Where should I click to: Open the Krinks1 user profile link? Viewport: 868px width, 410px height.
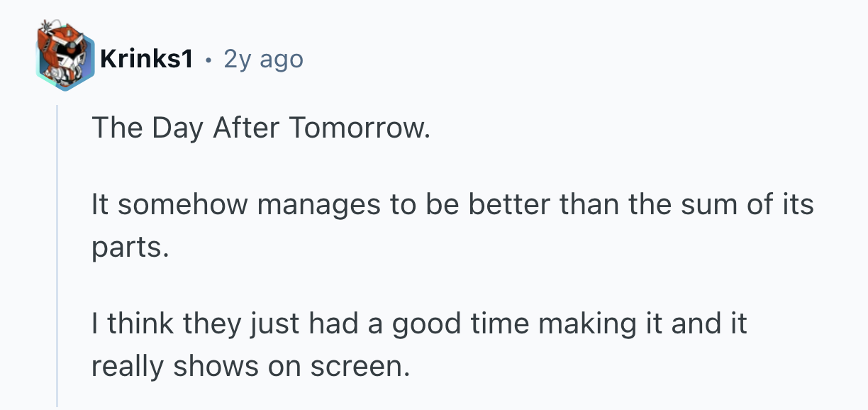[147, 60]
